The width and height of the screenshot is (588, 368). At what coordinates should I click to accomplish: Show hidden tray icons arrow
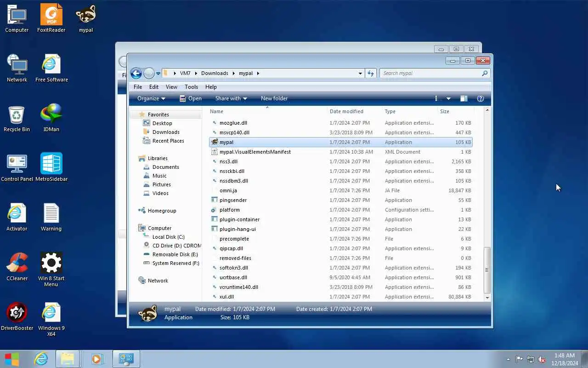click(x=508, y=359)
